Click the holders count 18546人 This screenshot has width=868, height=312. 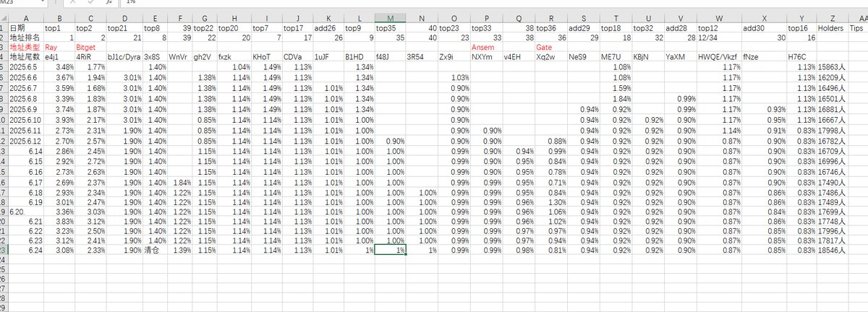pos(833,249)
